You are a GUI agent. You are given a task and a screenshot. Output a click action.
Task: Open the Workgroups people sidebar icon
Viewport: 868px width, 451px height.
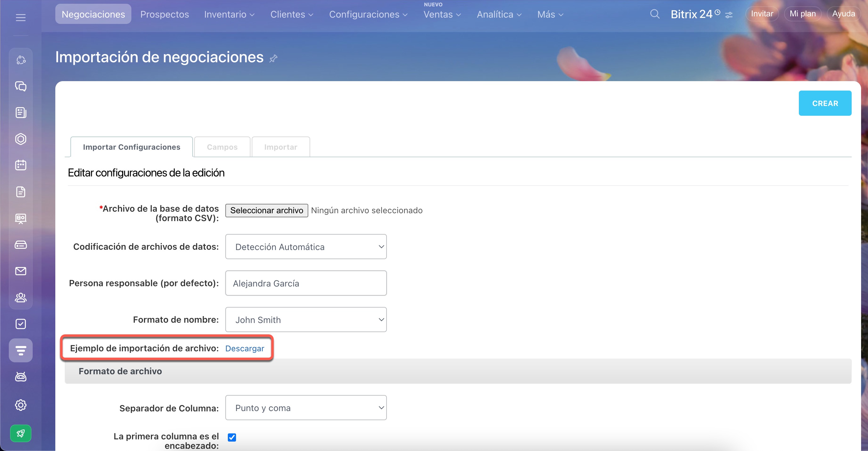pyautogui.click(x=20, y=298)
